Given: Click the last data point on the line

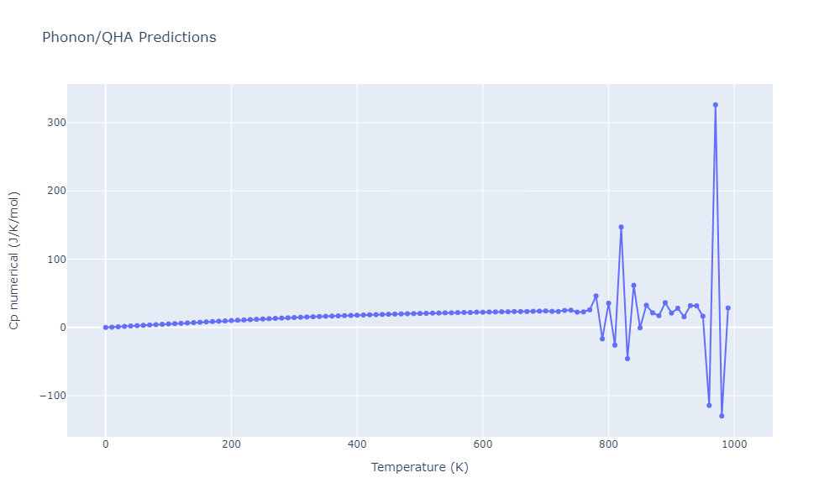Looking at the screenshot, I should 728,308.
